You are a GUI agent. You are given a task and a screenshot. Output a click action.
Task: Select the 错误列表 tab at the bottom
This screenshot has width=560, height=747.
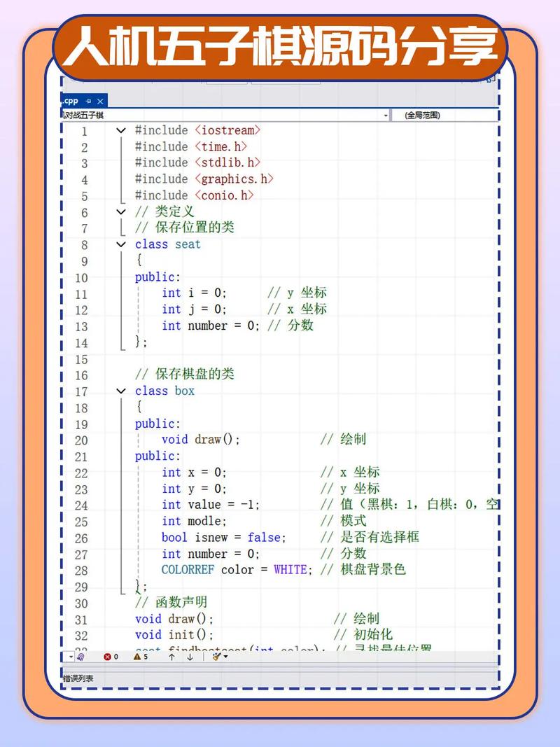tap(78, 678)
